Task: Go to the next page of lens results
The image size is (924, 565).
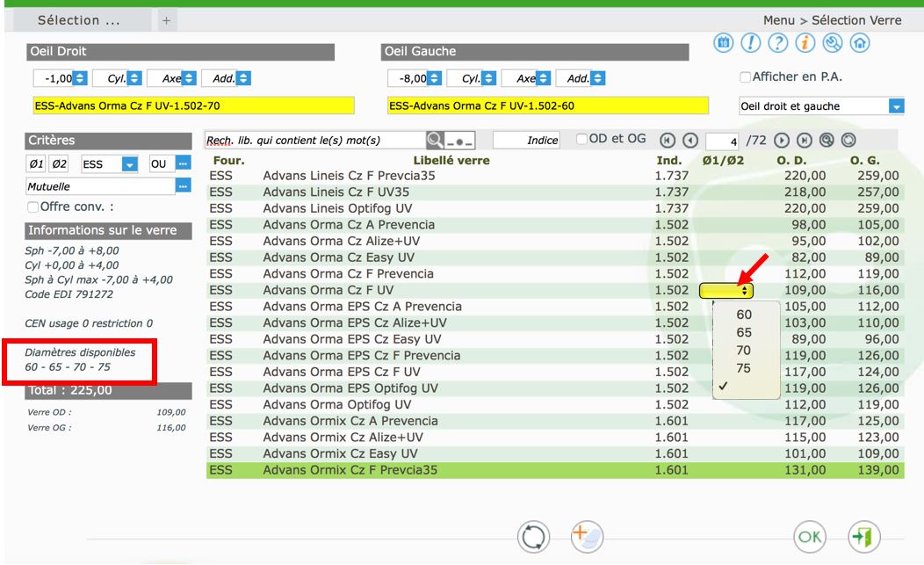Action: (782, 141)
